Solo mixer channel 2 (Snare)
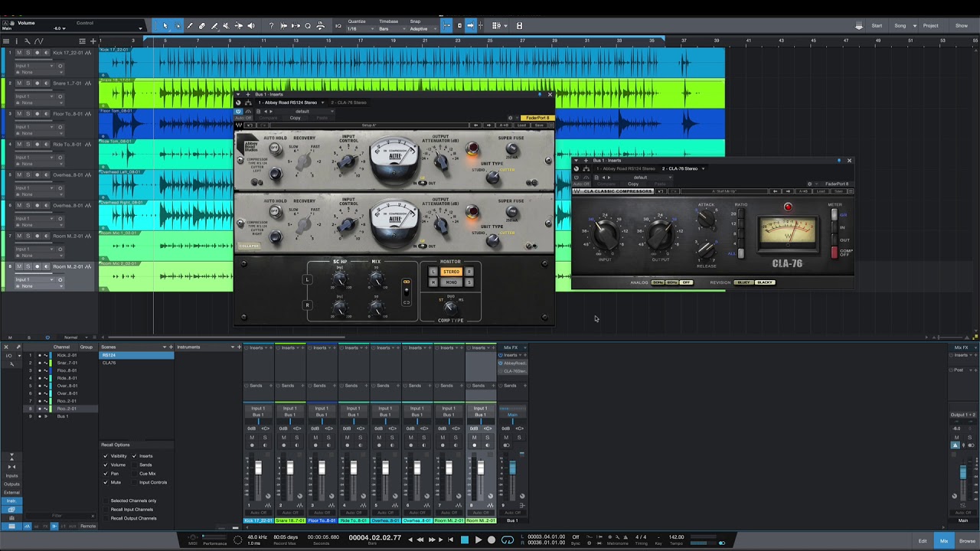 pos(296,438)
